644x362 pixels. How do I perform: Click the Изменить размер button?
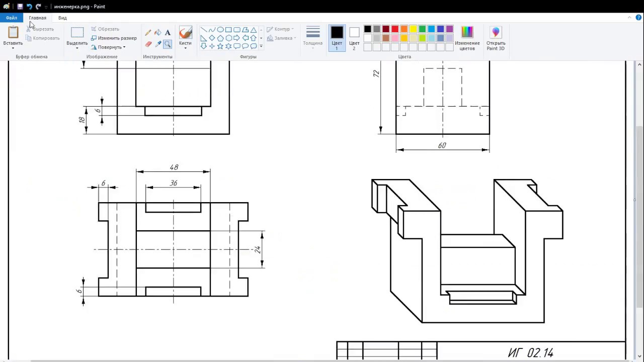click(x=114, y=38)
